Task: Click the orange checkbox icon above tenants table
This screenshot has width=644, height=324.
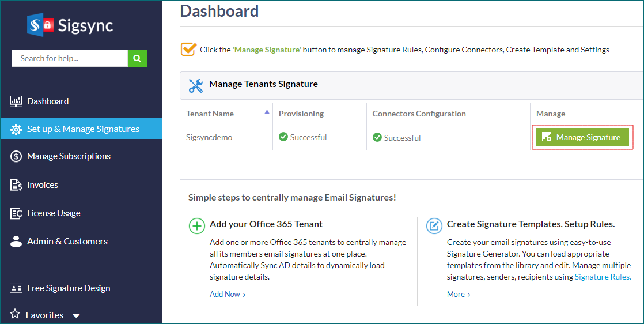Action: tap(188, 49)
